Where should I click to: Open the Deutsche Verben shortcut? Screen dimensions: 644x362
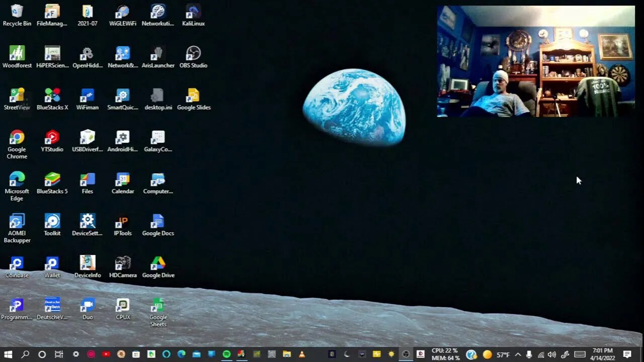tap(52, 309)
